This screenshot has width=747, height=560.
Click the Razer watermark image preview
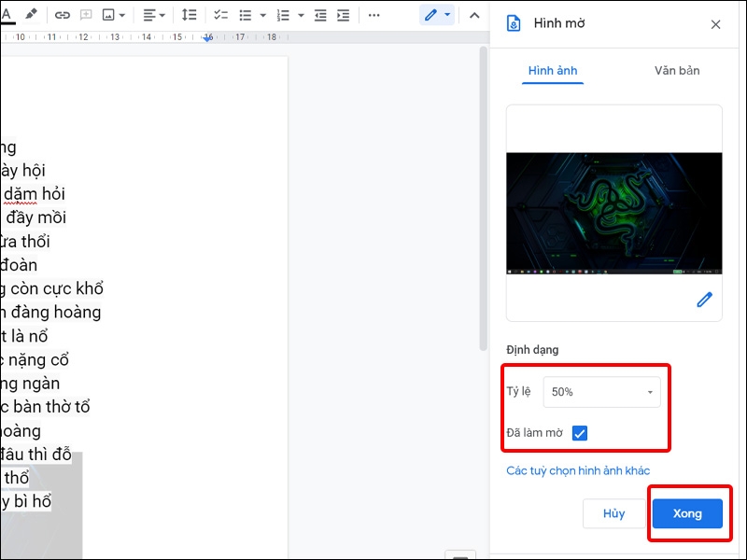(x=614, y=214)
